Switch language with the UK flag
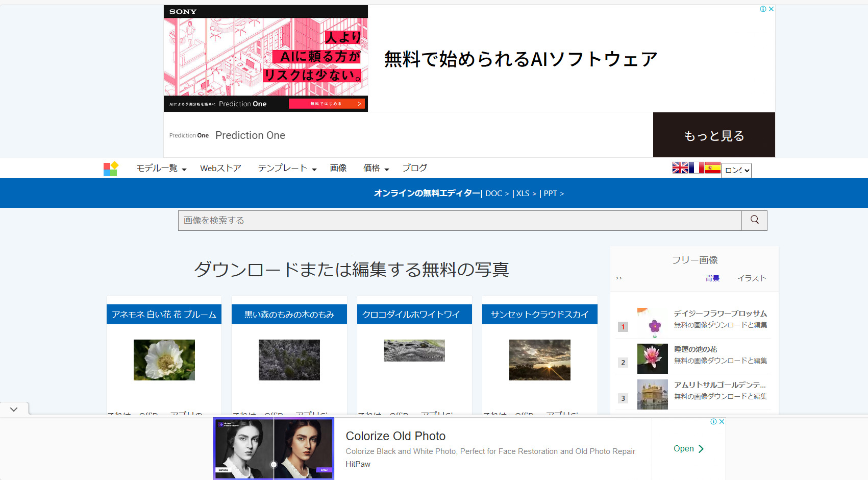The image size is (868, 480). pyautogui.click(x=680, y=167)
